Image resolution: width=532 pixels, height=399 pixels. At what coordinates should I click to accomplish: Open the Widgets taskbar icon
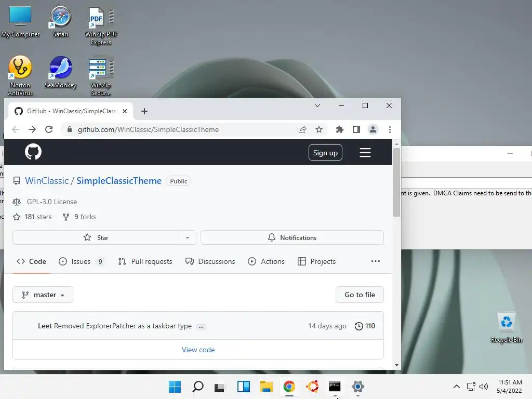point(243,387)
